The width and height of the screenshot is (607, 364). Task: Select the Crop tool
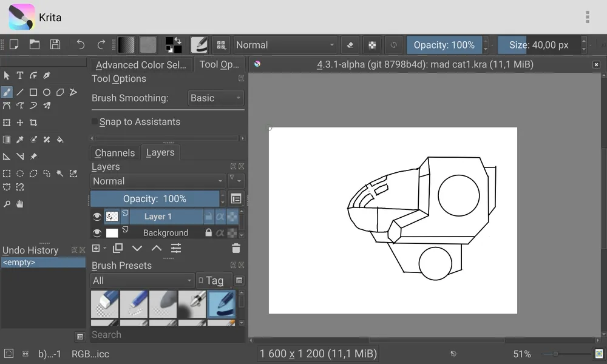pyautogui.click(x=33, y=123)
